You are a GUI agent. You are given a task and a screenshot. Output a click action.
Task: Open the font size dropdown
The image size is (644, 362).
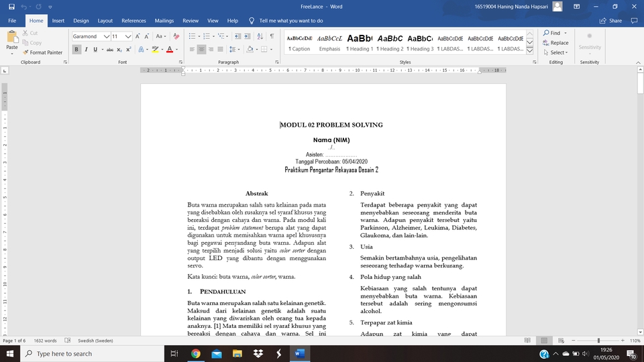(x=128, y=36)
